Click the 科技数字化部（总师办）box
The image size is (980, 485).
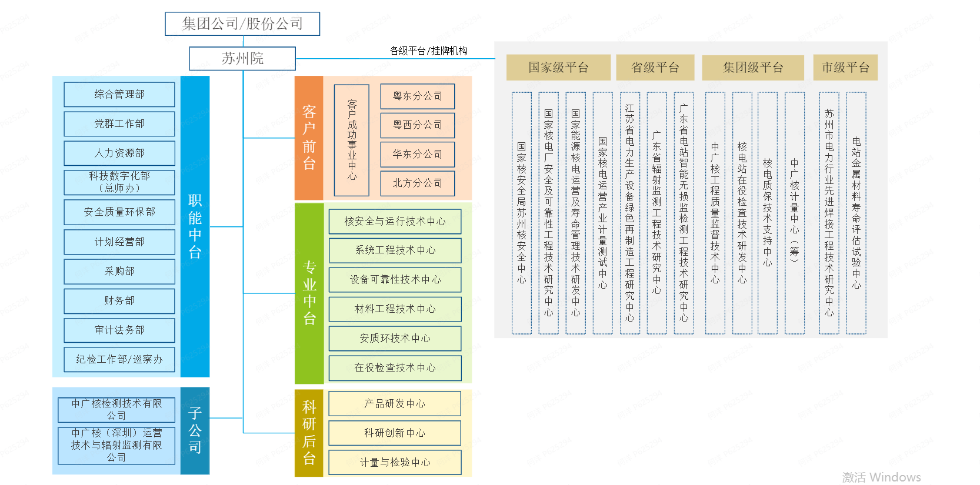click(x=119, y=182)
